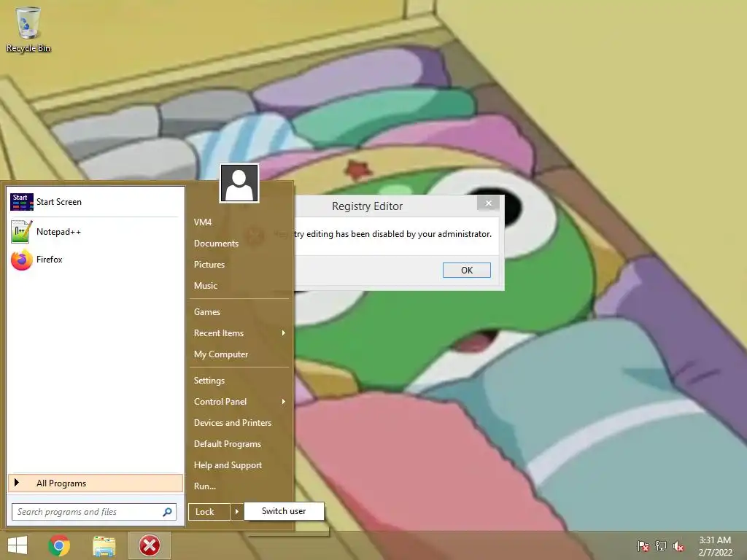Click the Notepad++ label text
Screen dimensions: 747x560
pyautogui.click(x=58, y=232)
